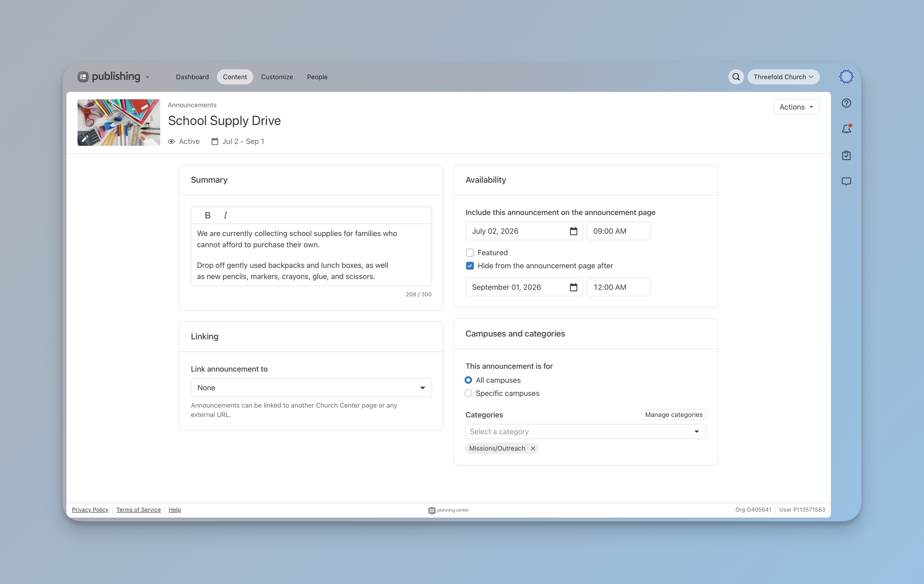Select the All campuses radio option
The image size is (924, 584).
click(468, 380)
